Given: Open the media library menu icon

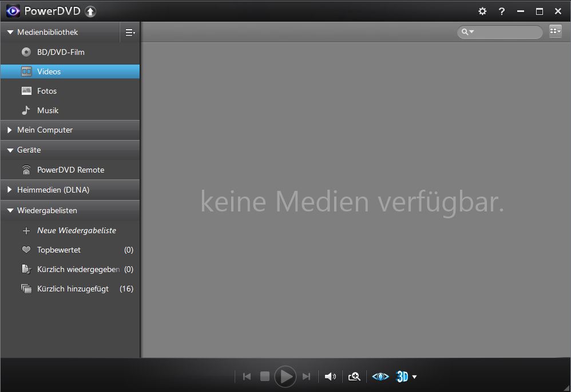Looking at the screenshot, I should [130, 33].
